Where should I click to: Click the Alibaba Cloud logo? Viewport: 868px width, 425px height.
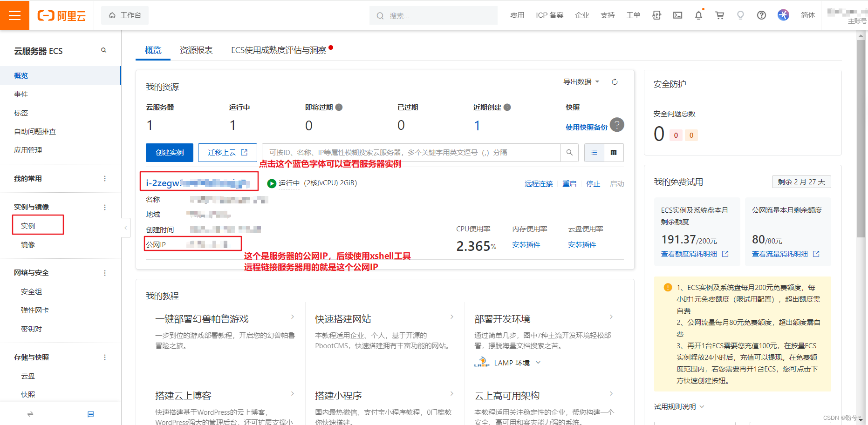click(62, 16)
